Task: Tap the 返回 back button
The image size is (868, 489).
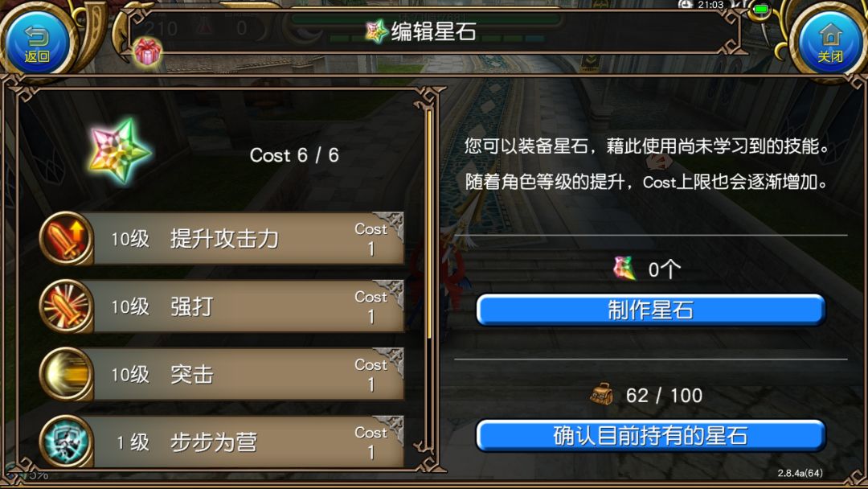Action: point(36,43)
